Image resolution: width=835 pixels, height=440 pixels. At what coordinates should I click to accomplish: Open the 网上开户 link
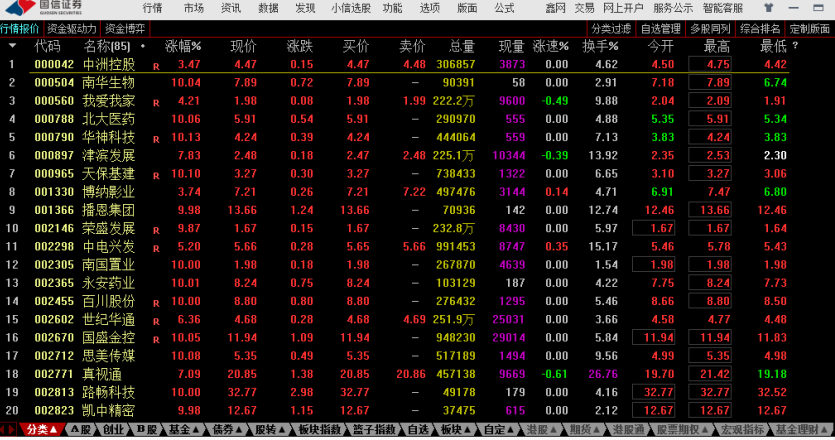623,8
